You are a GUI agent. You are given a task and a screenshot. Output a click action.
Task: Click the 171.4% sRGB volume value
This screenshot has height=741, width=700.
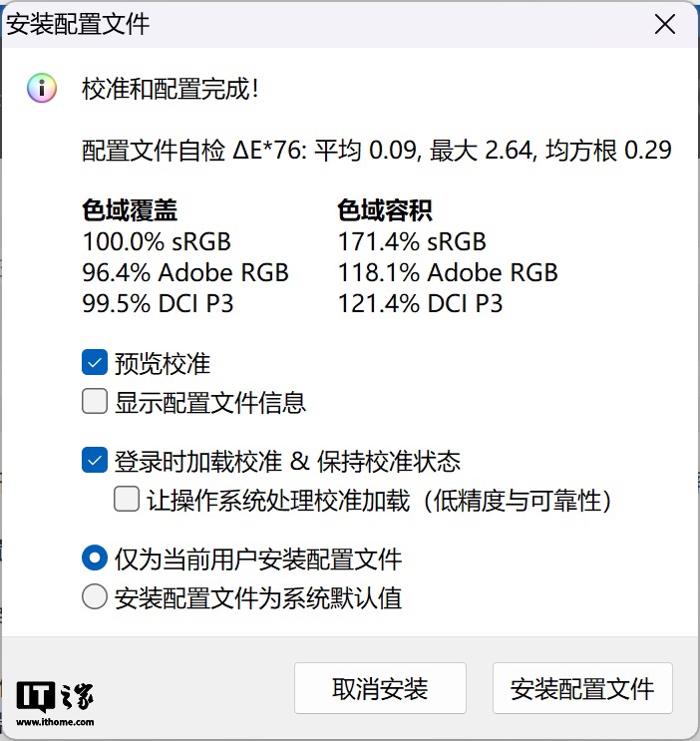(x=412, y=241)
